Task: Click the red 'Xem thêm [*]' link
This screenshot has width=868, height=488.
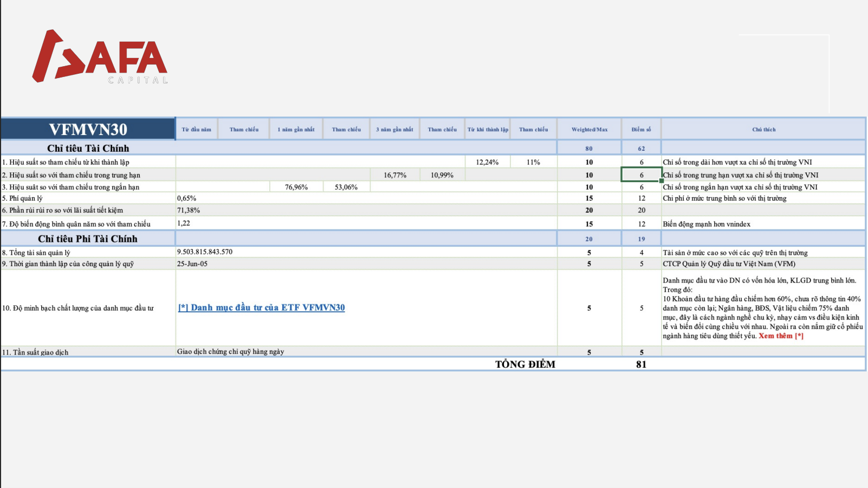Action: coord(781,336)
